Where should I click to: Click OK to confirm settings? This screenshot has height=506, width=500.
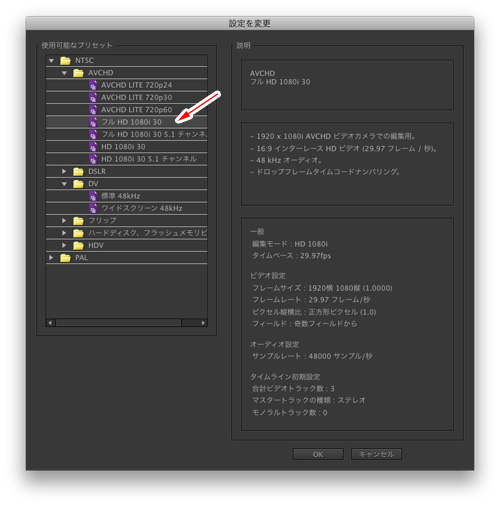(x=318, y=454)
